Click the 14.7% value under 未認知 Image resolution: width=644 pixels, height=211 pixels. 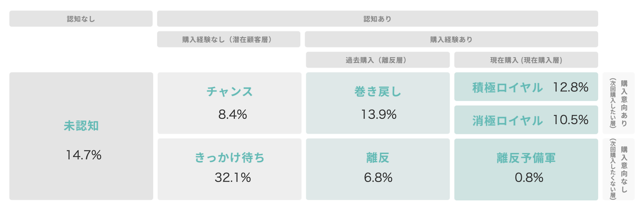point(84,155)
